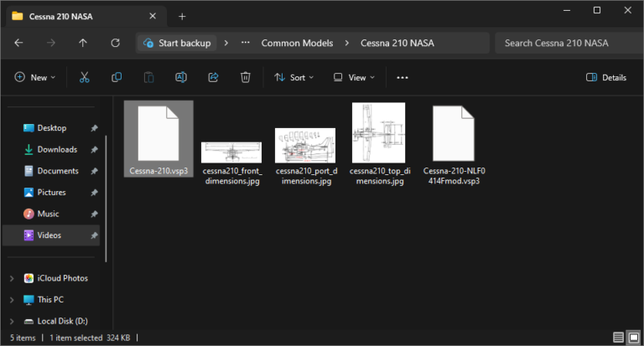Viewport: 644px width, 346px height.
Task: Switch to large thumbnails view in status bar
Action: click(x=632, y=338)
